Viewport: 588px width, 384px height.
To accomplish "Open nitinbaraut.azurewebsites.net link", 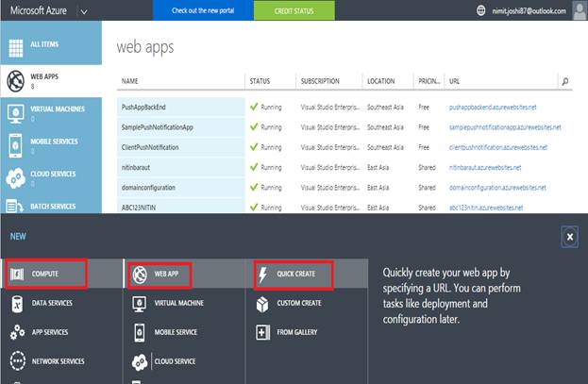I will click(485, 168).
